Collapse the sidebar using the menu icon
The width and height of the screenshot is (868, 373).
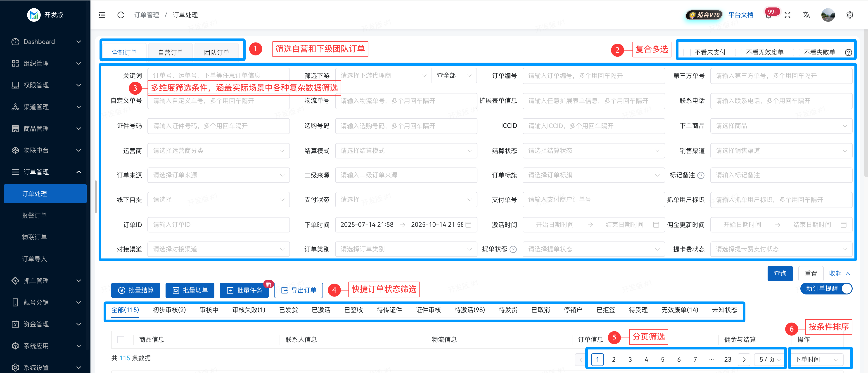(101, 15)
